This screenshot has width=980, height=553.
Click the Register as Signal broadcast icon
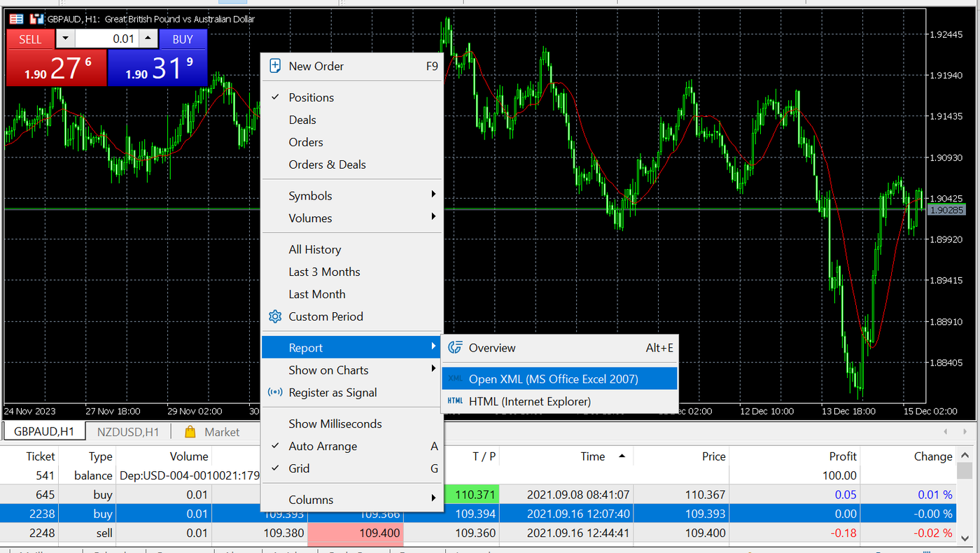pos(275,393)
